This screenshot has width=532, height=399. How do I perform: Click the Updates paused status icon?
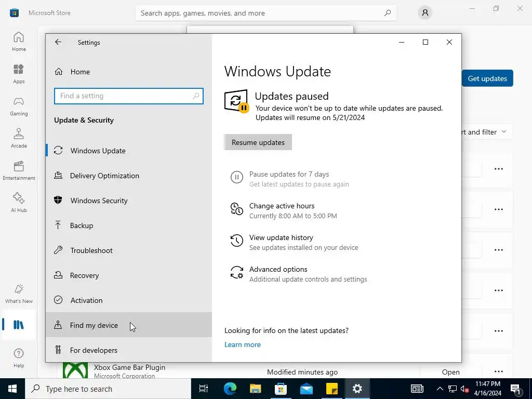pos(236,101)
